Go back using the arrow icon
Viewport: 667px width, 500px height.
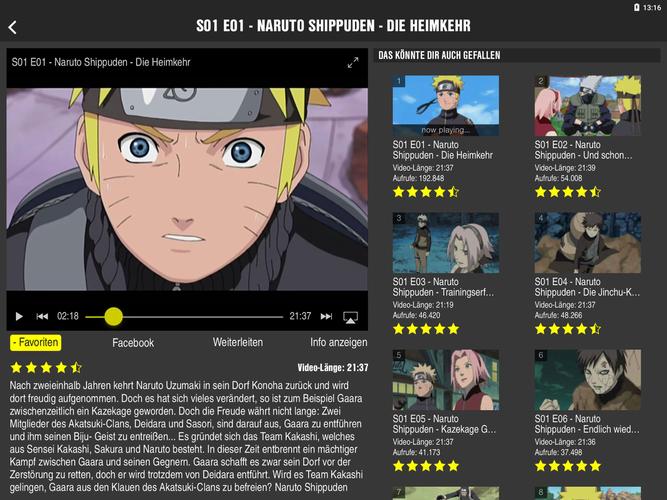12,27
